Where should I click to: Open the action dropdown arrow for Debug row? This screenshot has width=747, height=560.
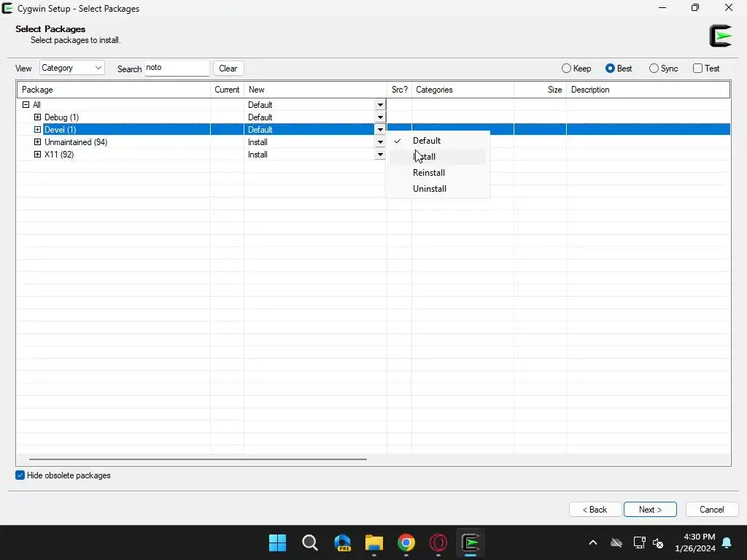379,117
